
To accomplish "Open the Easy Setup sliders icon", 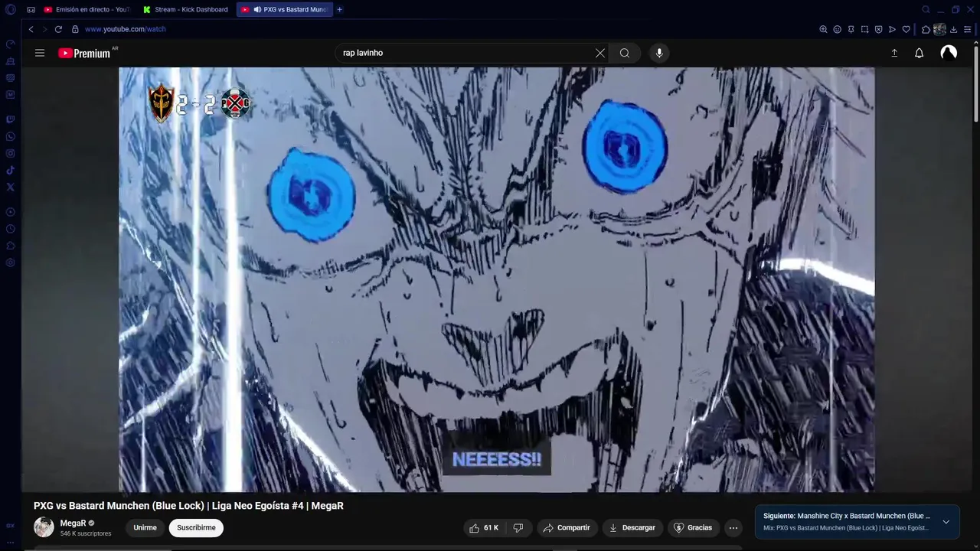I will pos(968,29).
